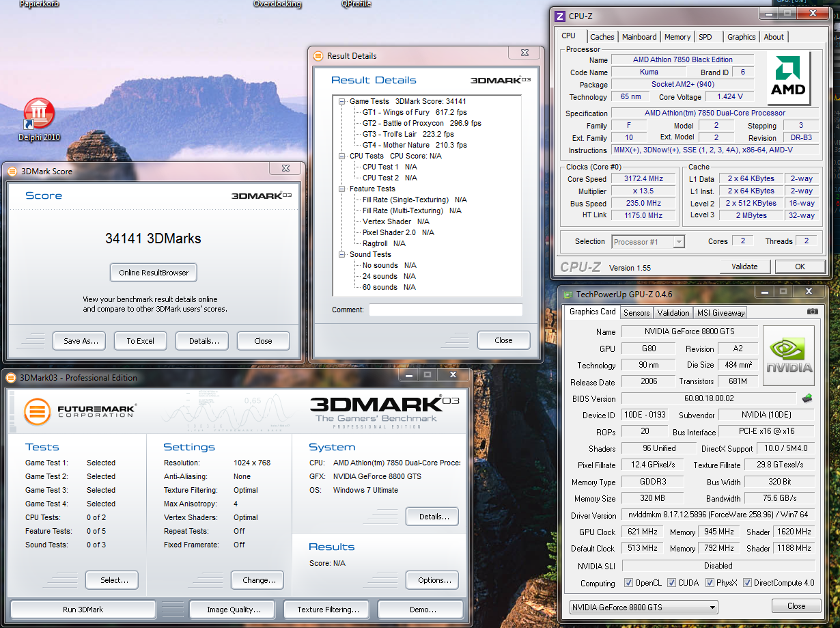Open the Processor #1 selection dropdown
This screenshot has height=628, width=840.
click(648, 241)
